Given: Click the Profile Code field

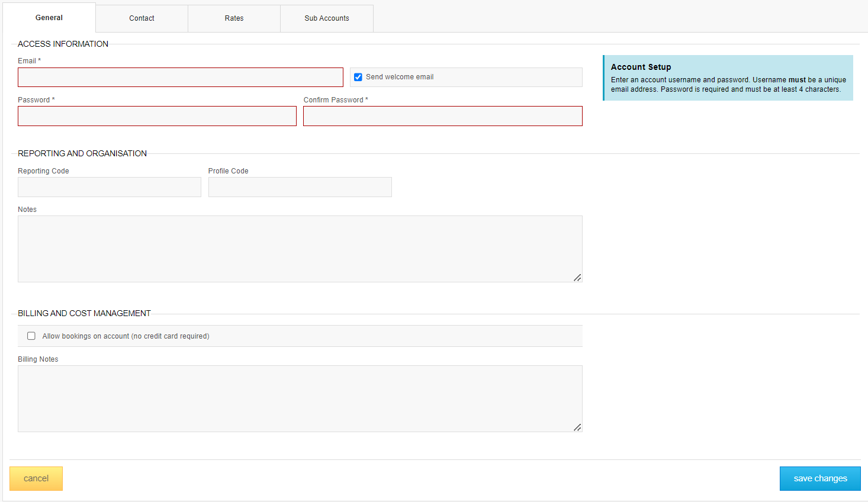Looking at the screenshot, I should click(x=300, y=187).
